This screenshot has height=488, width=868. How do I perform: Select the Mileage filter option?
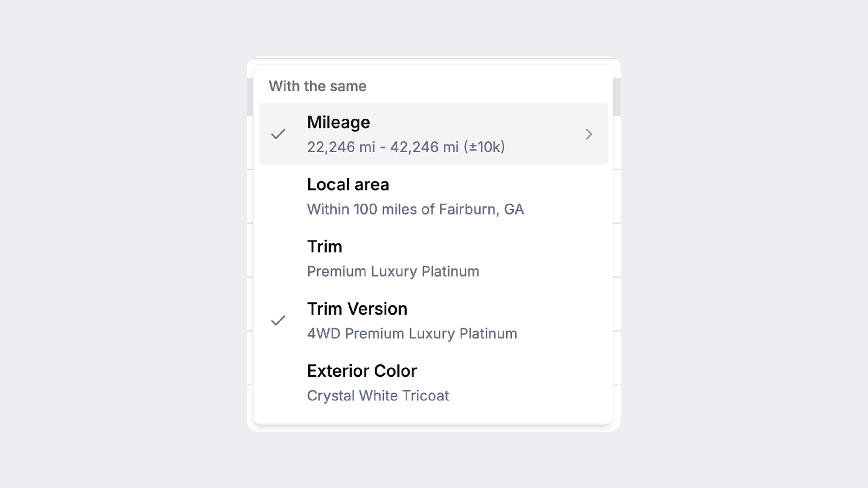pyautogui.click(x=338, y=122)
